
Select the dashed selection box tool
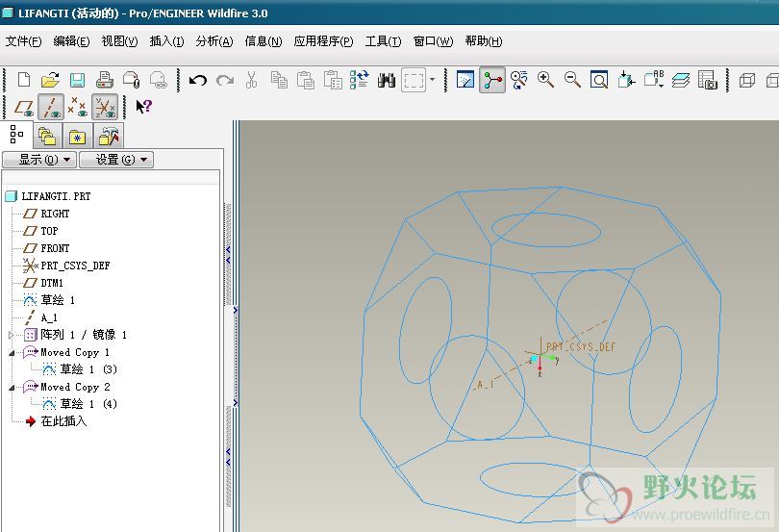click(x=414, y=80)
